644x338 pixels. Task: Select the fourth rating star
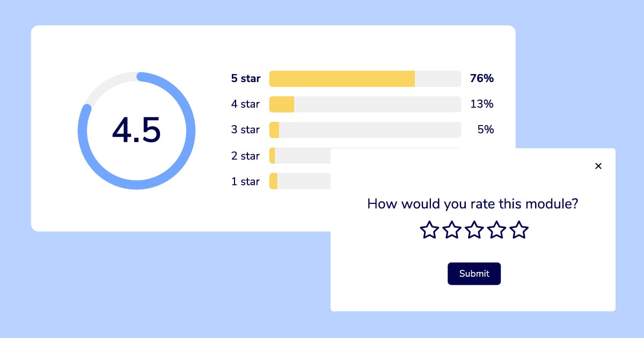[x=497, y=230]
